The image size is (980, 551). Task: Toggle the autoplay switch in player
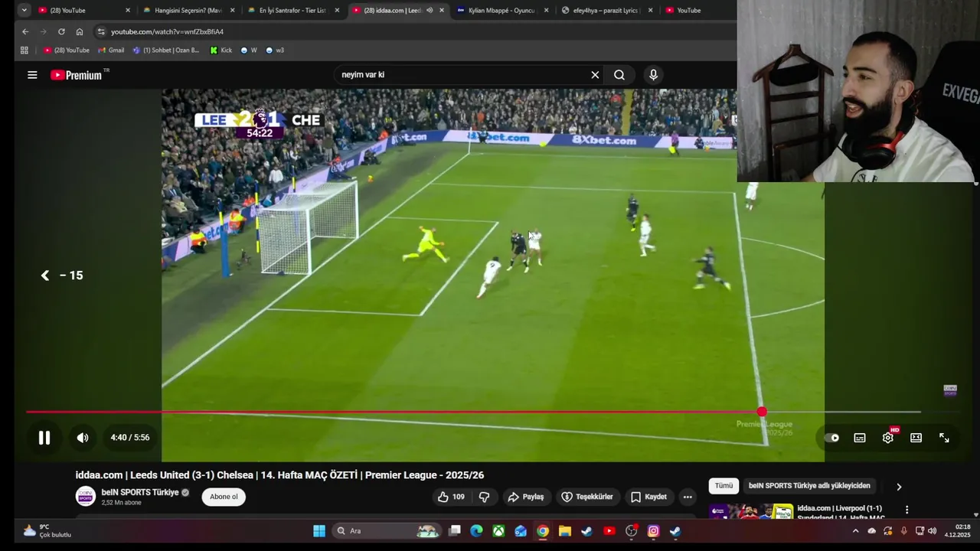pos(832,438)
